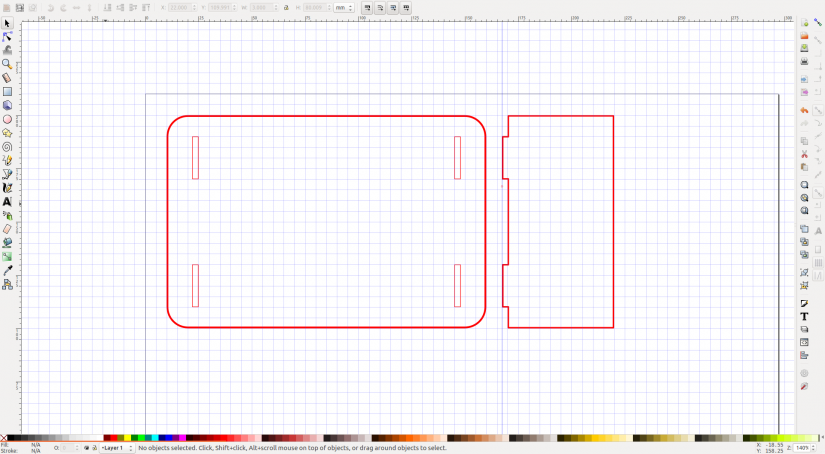This screenshot has width=825, height=454.
Task: Select the Pen Bezier tool
Action: (x=7, y=174)
